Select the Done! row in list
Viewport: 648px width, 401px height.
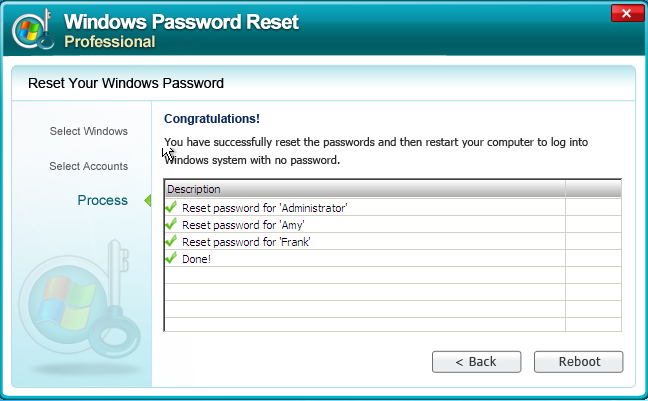196,259
